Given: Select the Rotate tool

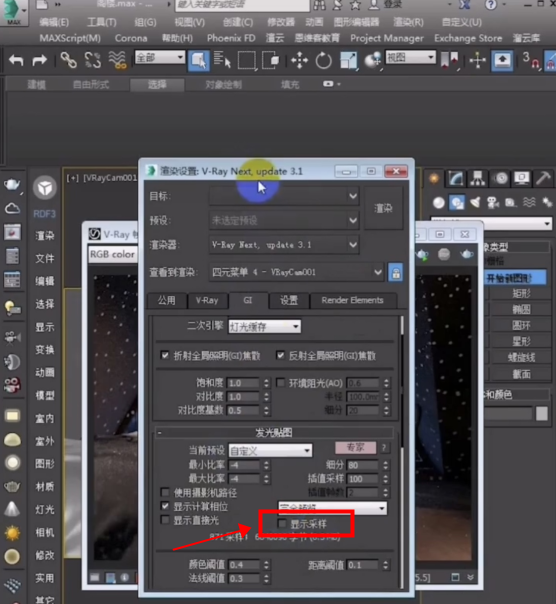Looking at the screenshot, I should pos(323,60).
